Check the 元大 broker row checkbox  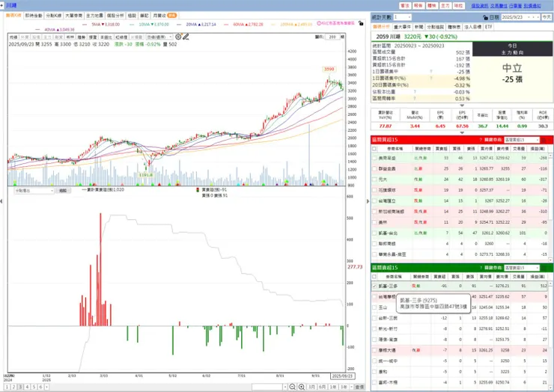[374, 180]
